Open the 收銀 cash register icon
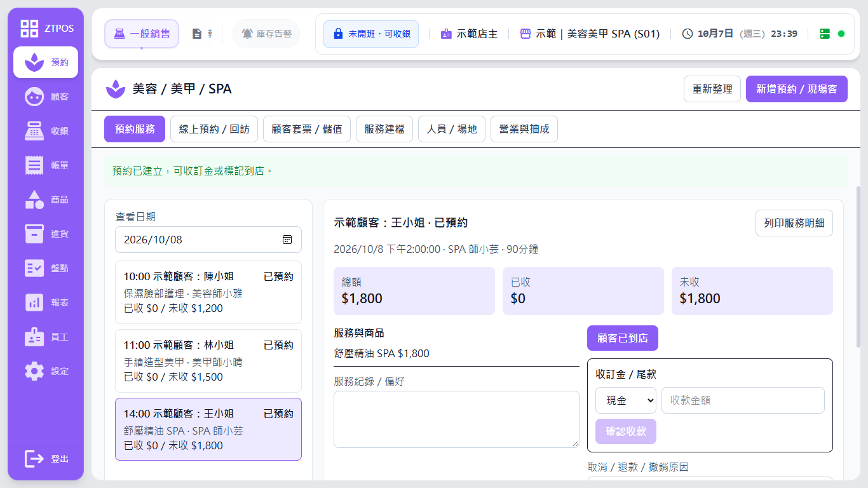Screen dimensions: 868x488 coord(34,131)
